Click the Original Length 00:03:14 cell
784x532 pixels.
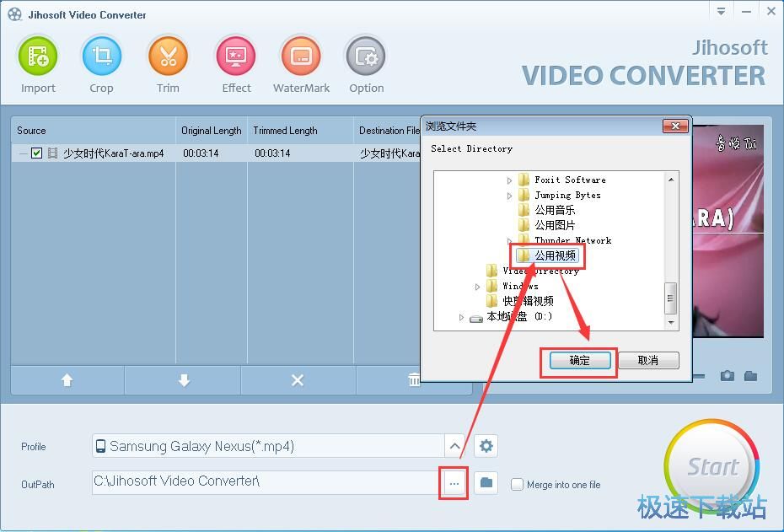201,153
